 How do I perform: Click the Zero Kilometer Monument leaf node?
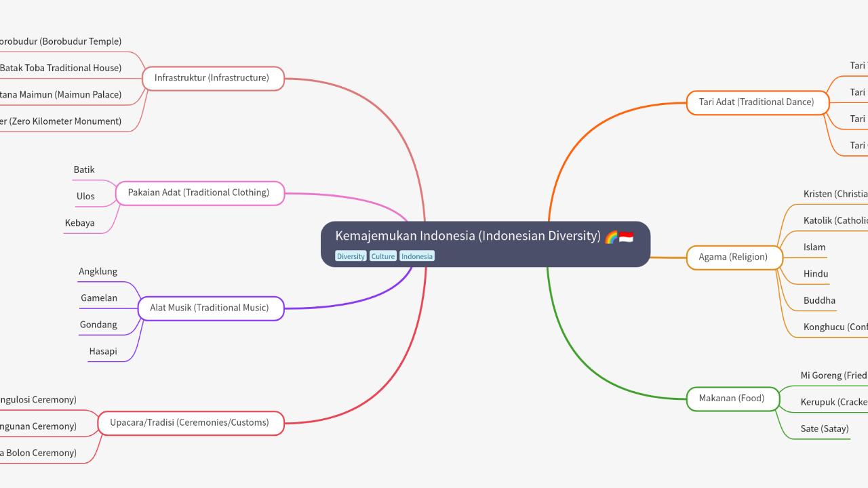[61, 121]
